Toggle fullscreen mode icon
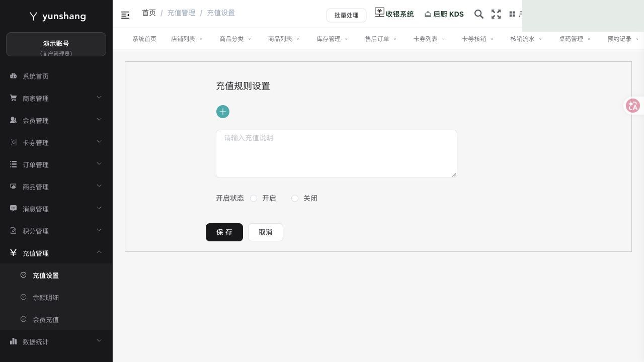The image size is (644, 362). (496, 14)
